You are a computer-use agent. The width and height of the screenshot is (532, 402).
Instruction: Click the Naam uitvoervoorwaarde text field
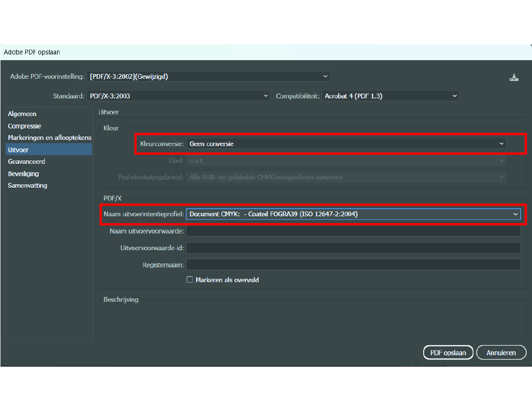pyautogui.click(x=353, y=231)
